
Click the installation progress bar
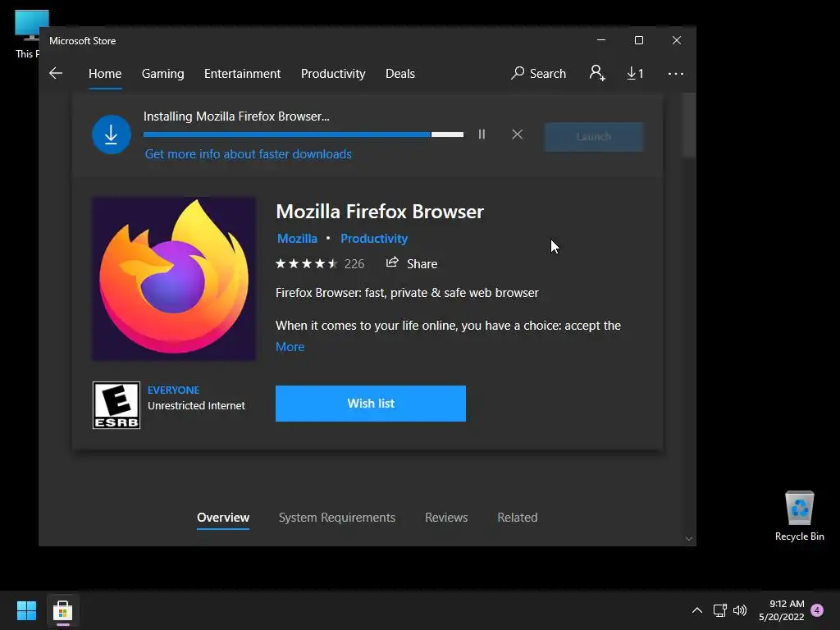(304, 135)
